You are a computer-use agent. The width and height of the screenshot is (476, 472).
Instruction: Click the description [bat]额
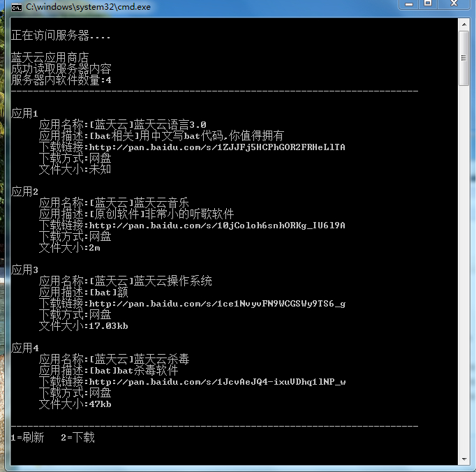point(109,292)
